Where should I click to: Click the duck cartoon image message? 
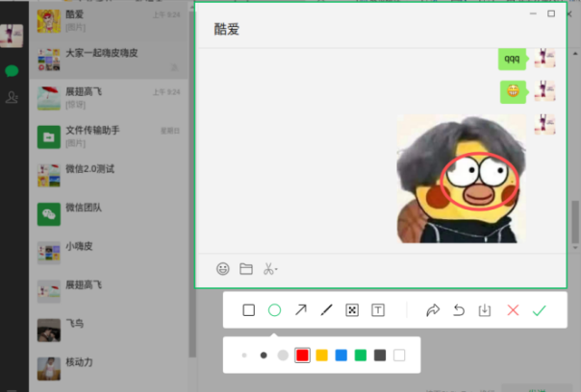(462, 179)
